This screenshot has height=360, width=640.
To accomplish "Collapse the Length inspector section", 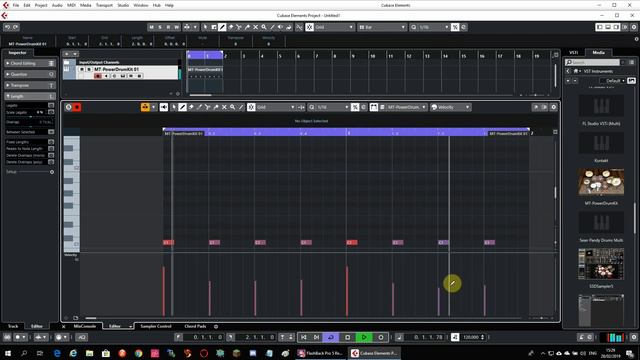I will click(x=29, y=96).
